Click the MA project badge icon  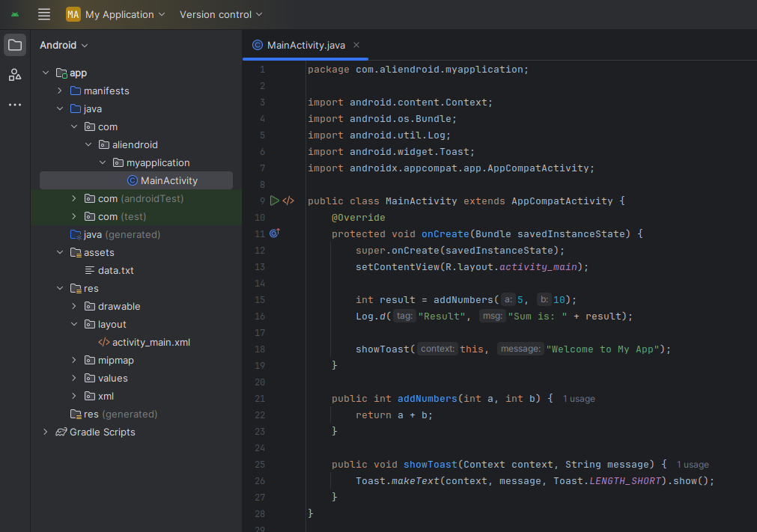pyautogui.click(x=73, y=14)
